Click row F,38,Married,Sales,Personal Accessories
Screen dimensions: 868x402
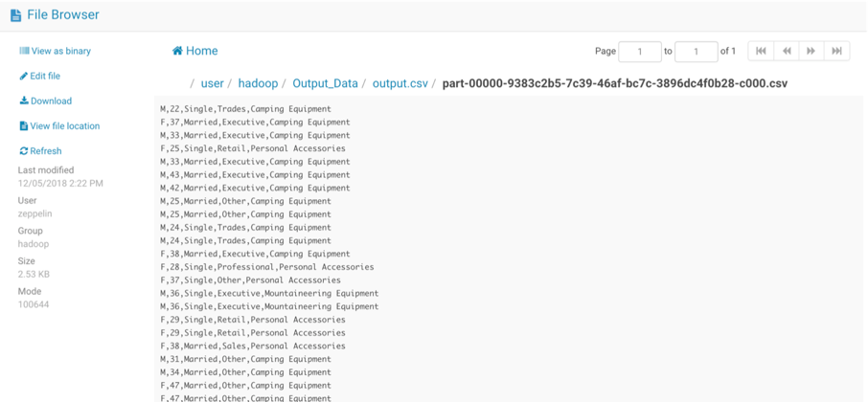pyautogui.click(x=253, y=346)
